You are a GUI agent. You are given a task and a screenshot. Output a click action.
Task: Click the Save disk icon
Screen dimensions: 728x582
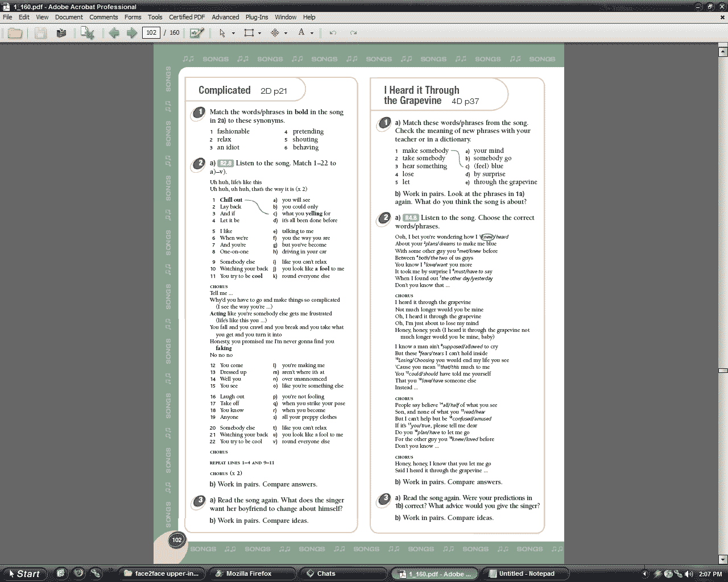pyautogui.click(x=40, y=33)
